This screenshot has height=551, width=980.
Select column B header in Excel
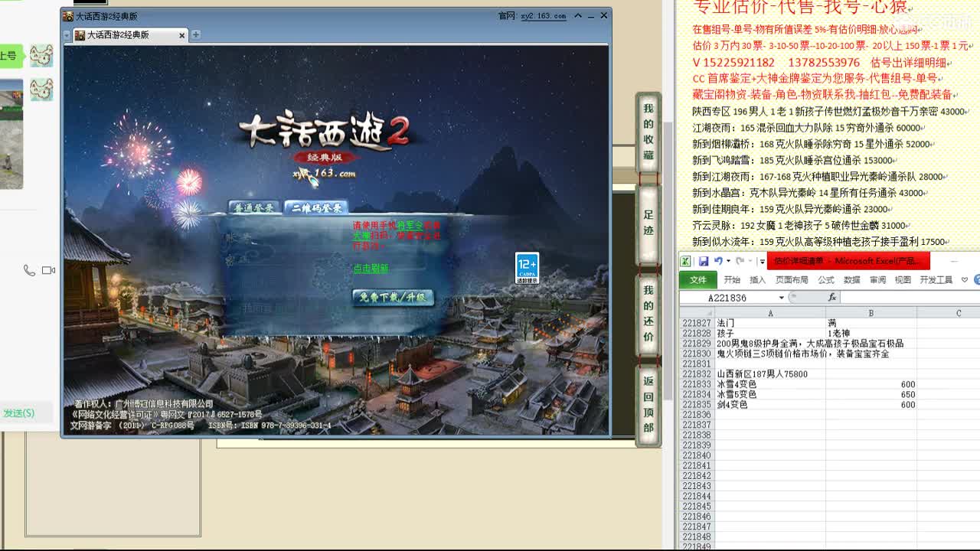[871, 313]
